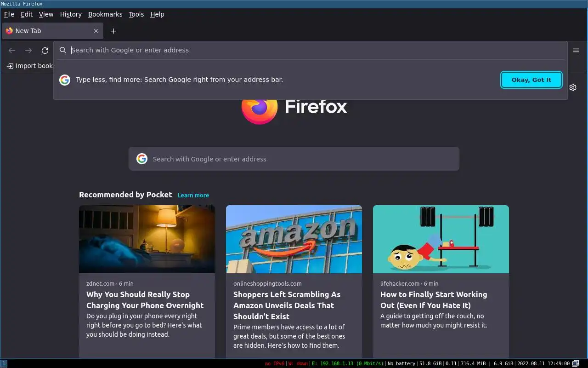Focus the page search box

point(294,159)
